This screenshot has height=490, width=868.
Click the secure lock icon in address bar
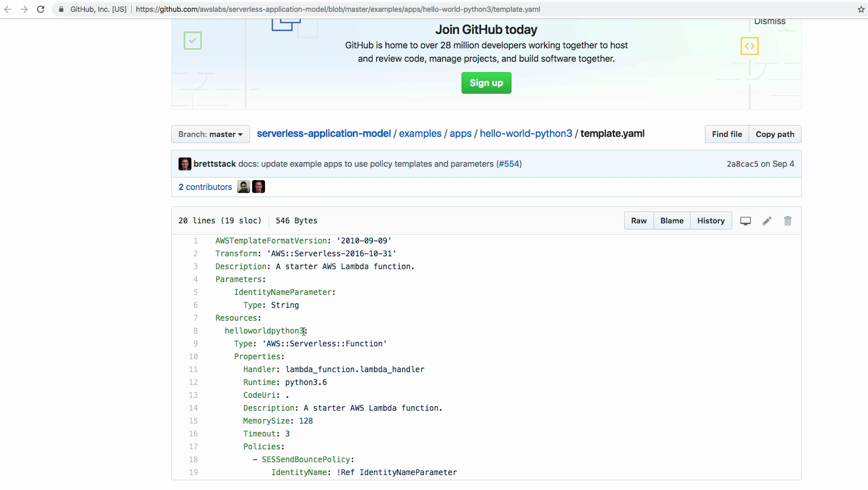[x=61, y=9]
